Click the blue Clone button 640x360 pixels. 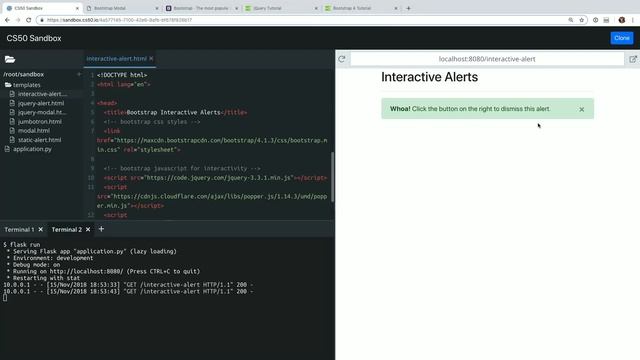[622, 38]
